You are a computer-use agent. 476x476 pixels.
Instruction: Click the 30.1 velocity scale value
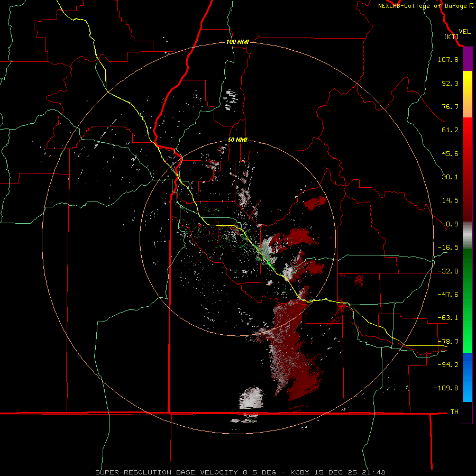[x=450, y=177]
